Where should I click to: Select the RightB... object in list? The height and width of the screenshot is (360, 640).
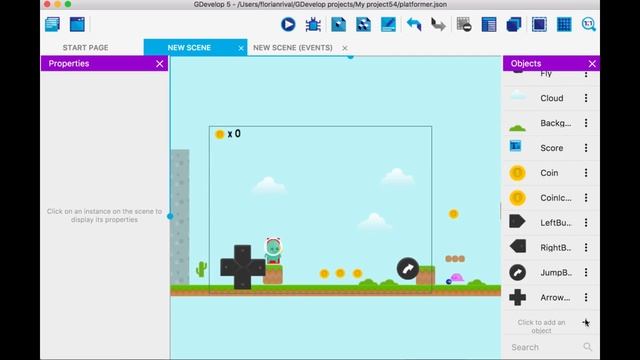[x=551, y=247]
